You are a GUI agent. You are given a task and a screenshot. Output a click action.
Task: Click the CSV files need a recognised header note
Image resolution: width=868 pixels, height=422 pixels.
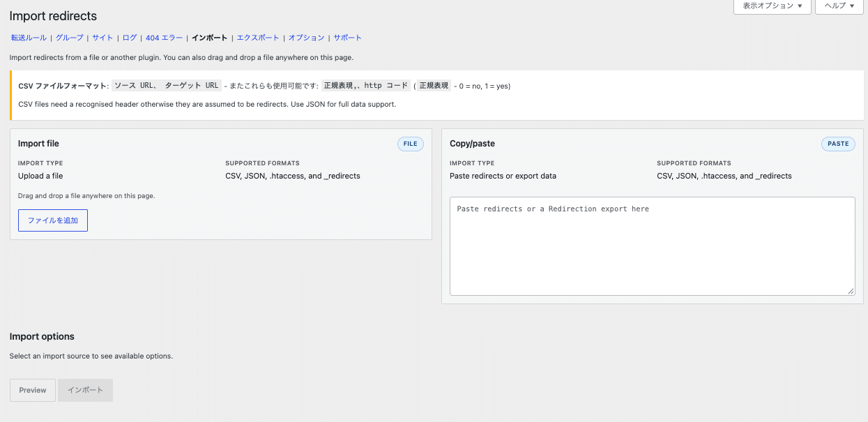coord(207,105)
